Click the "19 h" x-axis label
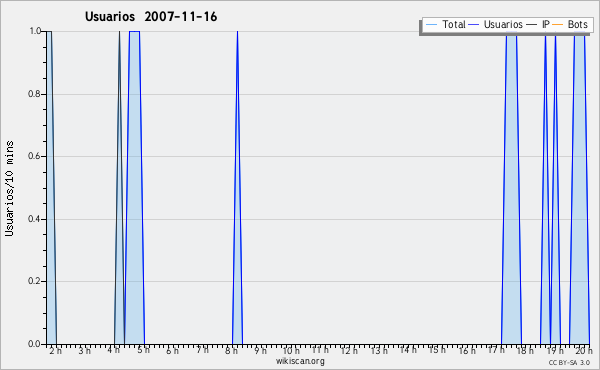Screen dimensions: 600x370 pyautogui.click(x=555, y=350)
